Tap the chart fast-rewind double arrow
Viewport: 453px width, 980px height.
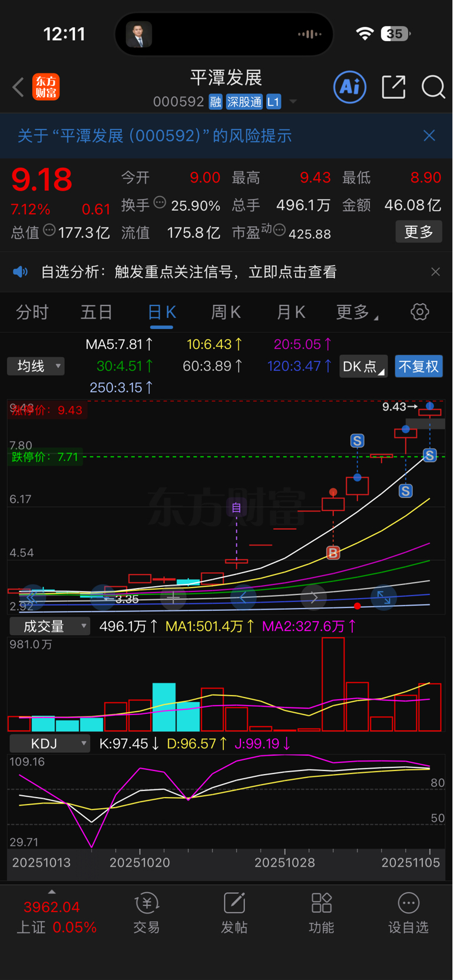coord(32,597)
